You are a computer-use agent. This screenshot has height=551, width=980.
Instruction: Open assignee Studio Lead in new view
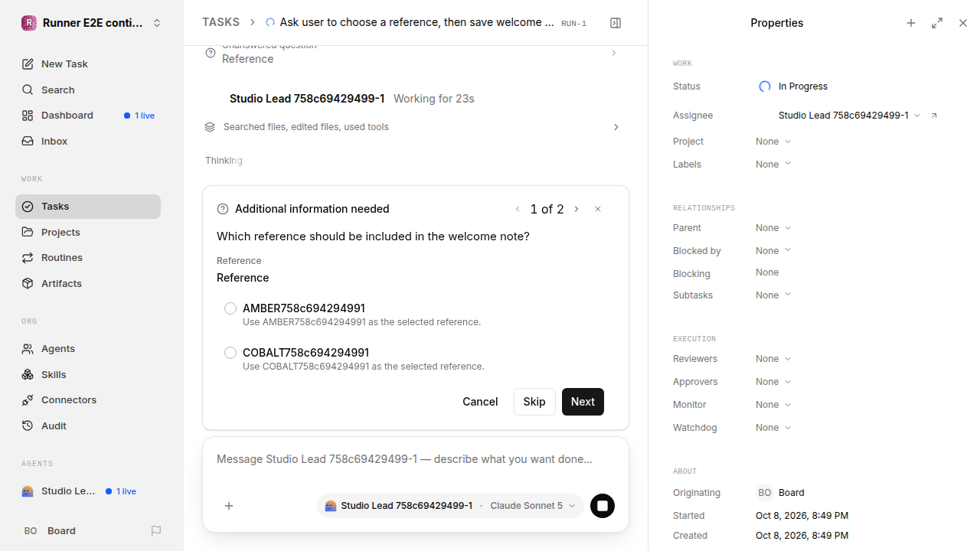coord(934,116)
